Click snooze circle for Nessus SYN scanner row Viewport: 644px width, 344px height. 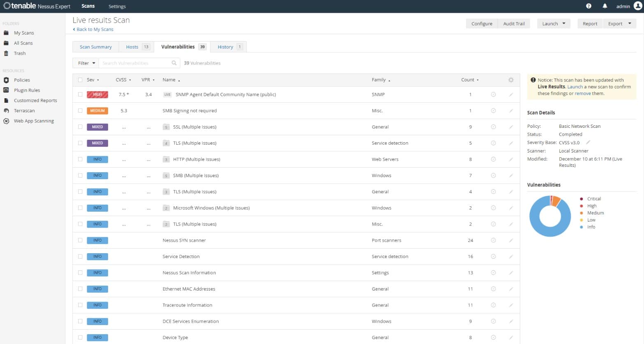[493, 240]
